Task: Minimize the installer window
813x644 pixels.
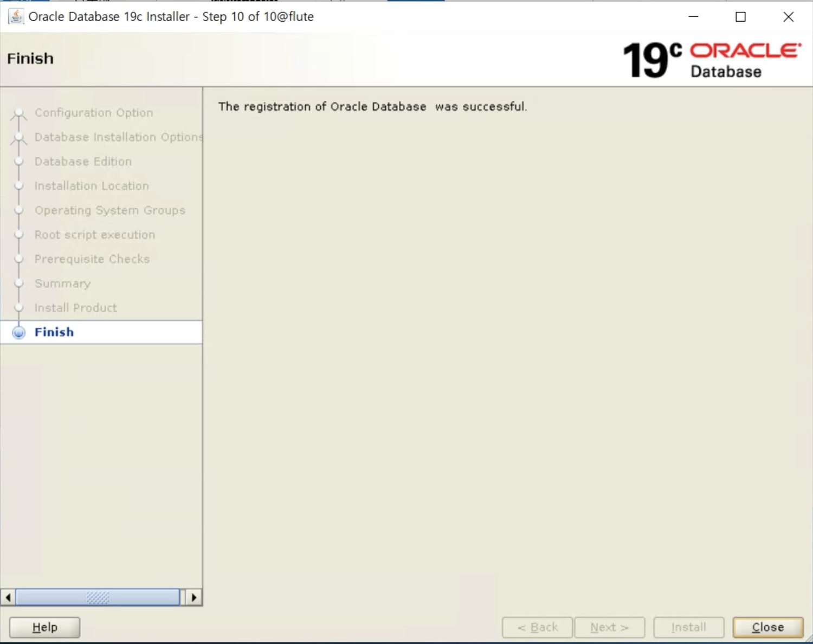Action: tap(693, 17)
